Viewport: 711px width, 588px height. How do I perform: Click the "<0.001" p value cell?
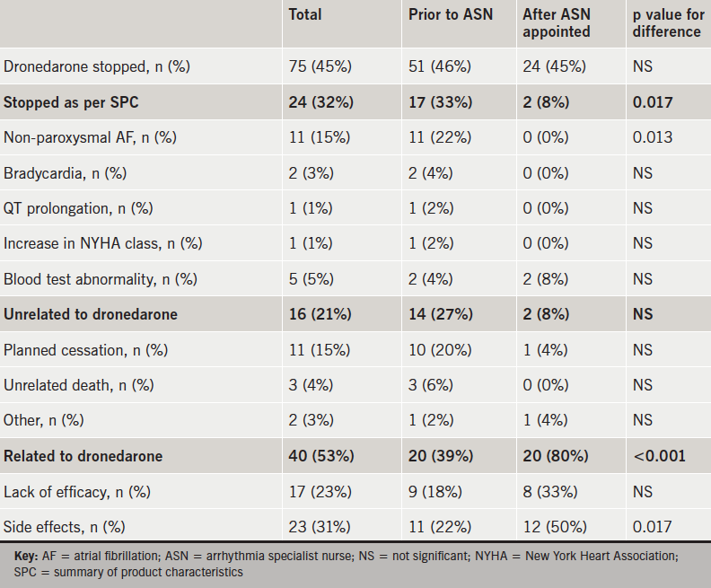point(659,456)
